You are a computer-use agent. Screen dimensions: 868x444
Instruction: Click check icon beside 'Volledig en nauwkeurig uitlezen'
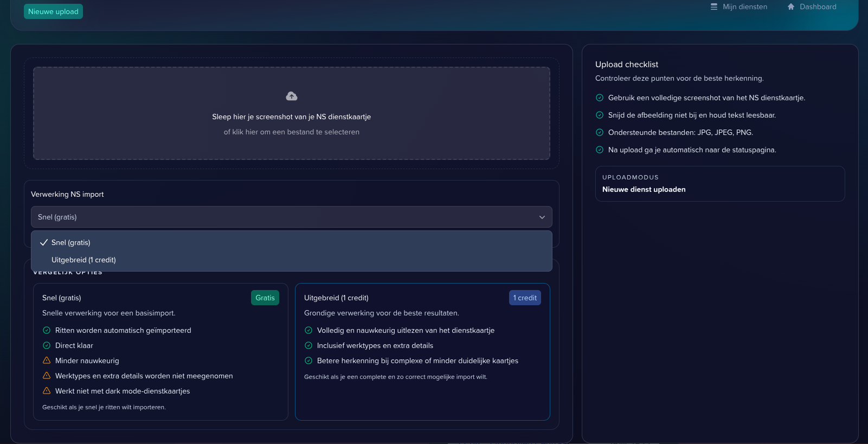pos(308,330)
